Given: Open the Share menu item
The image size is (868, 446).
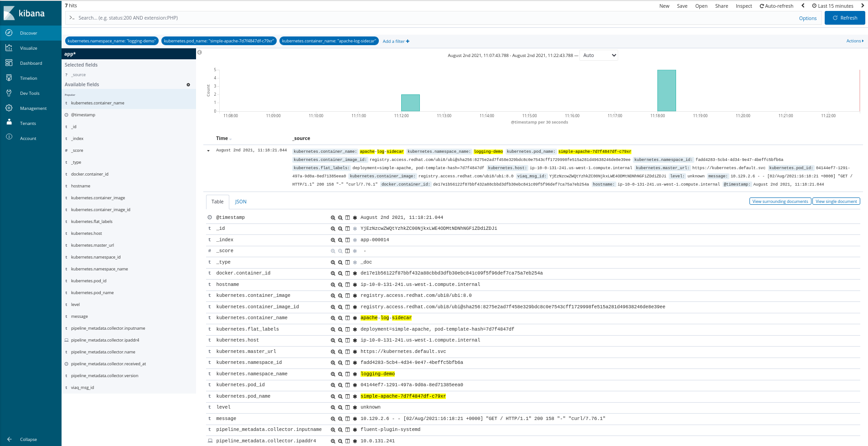Looking at the screenshot, I should 722,6.
